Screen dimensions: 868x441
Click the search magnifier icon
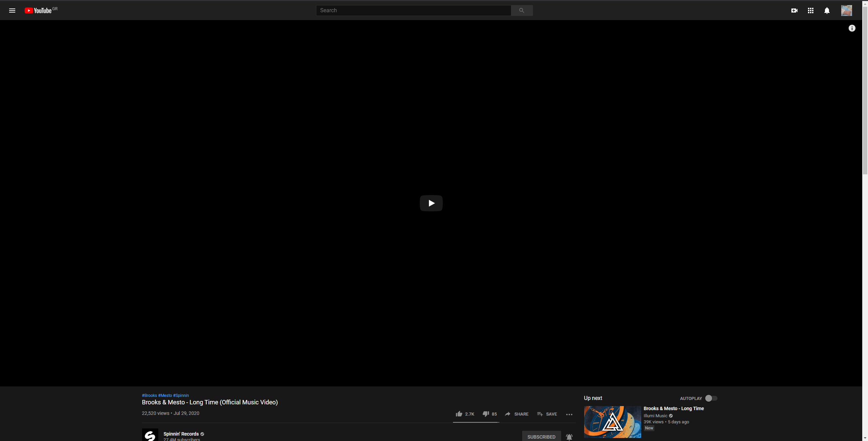pos(521,10)
